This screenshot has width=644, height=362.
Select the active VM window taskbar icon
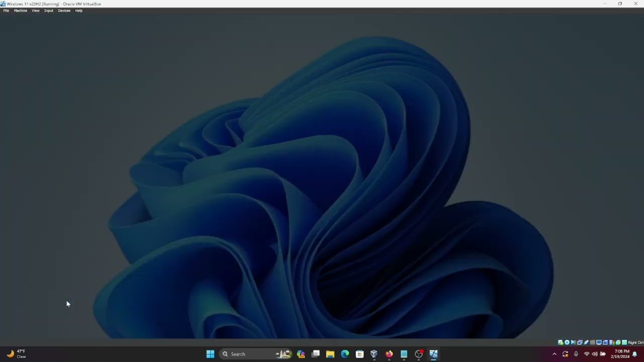tap(433, 354)
